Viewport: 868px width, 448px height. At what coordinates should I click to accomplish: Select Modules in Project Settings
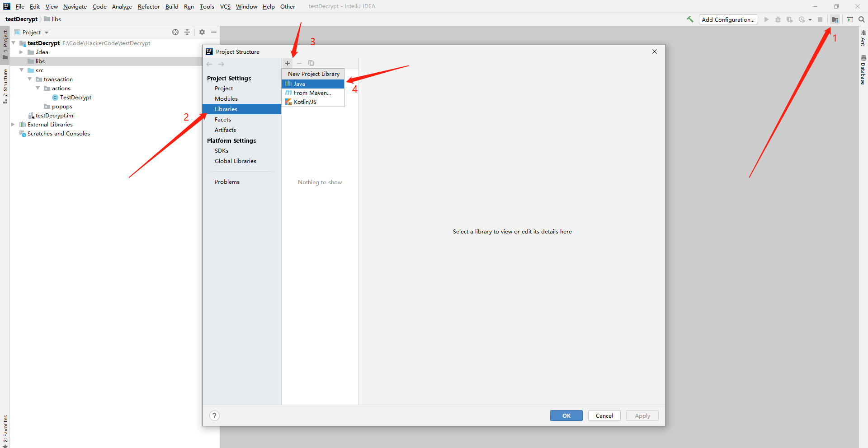point(226,99)
